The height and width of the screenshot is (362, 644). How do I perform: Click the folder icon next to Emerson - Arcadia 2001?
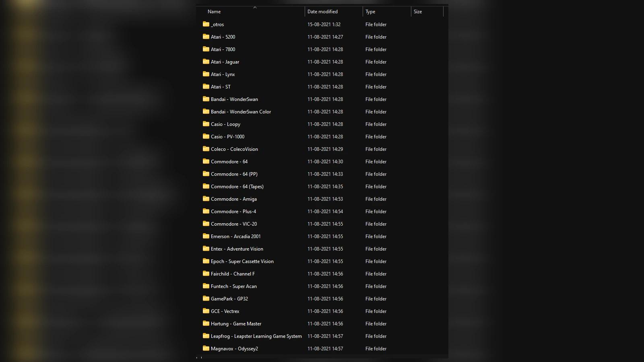[205, 236]
